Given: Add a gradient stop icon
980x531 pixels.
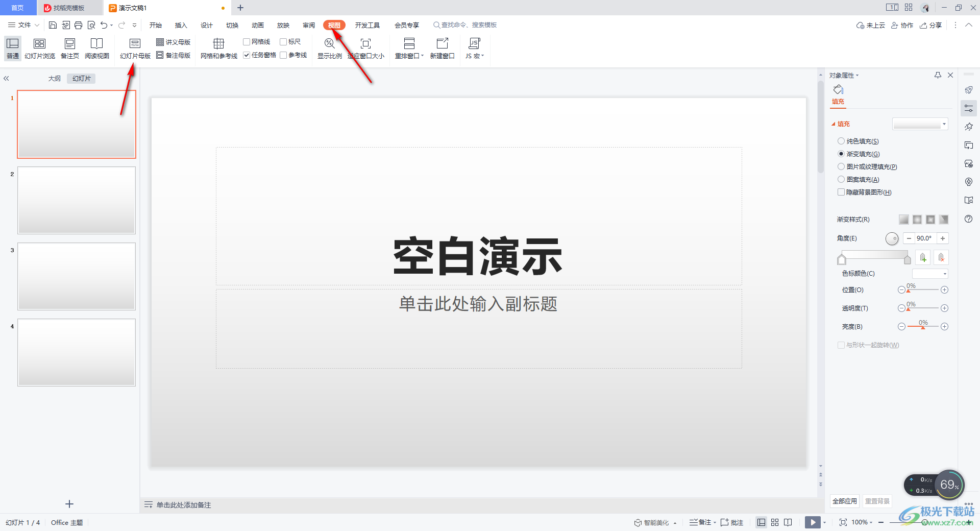Looking at the screenshot, I should [x=923, y=257].
